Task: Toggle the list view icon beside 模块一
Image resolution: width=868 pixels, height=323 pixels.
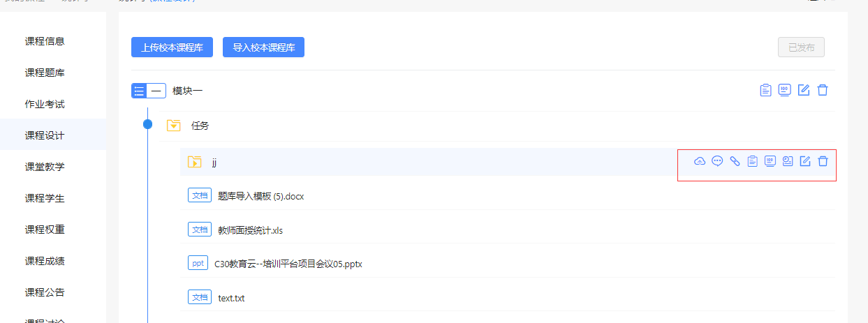Action: coord(139,91)
